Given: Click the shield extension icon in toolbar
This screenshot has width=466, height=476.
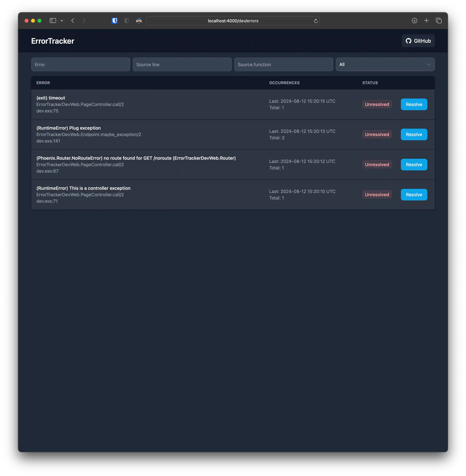Looking at the screenshot, I should coord(127,21).
